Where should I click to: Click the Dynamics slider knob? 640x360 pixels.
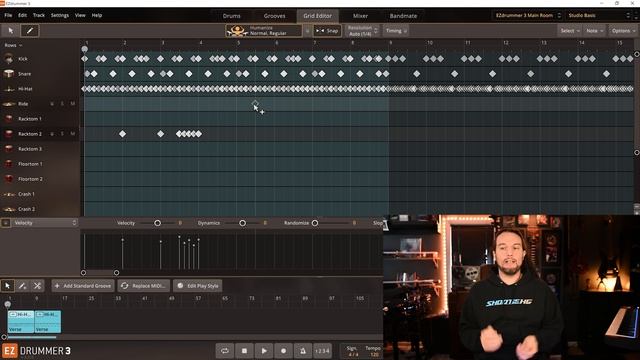tap(242, 223)
